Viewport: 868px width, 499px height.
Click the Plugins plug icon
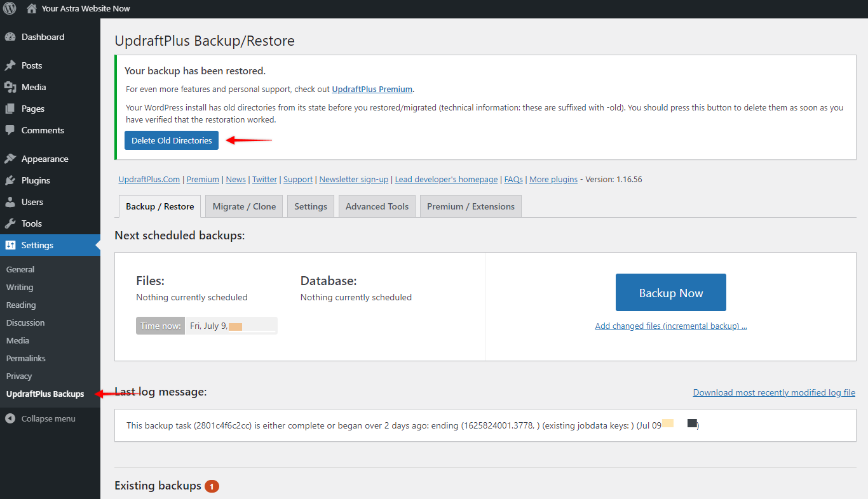[10, 180]
